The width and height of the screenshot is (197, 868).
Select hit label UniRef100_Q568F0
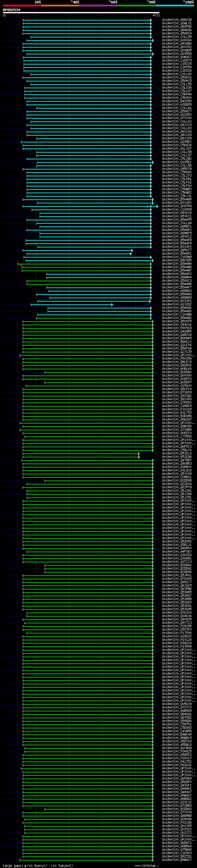[177, 782]
